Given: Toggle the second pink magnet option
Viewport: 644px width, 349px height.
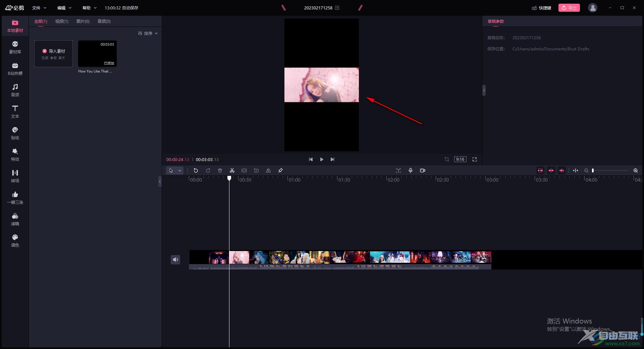Looking at the screenshot, I should (551, 170).
